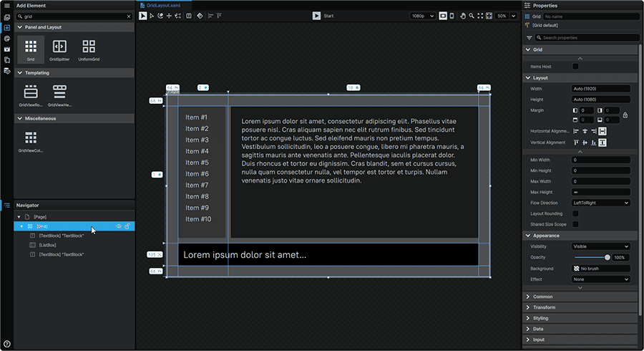Set horizontal alignment to center
Image resolution: width=644 pixels, height=351 pixels.
tap(585, 131)
